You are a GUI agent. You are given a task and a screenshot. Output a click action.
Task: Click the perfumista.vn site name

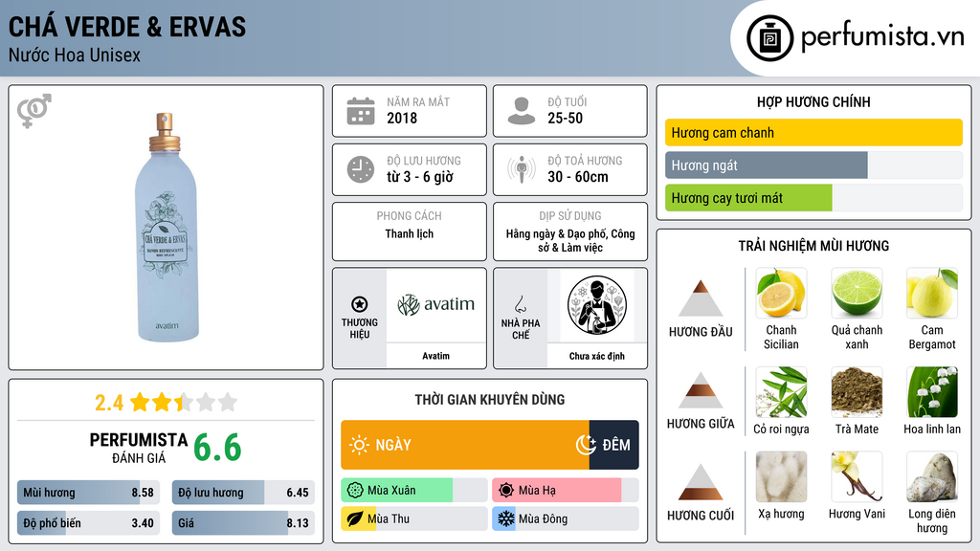pyautogui.click(x=882, y=36)
